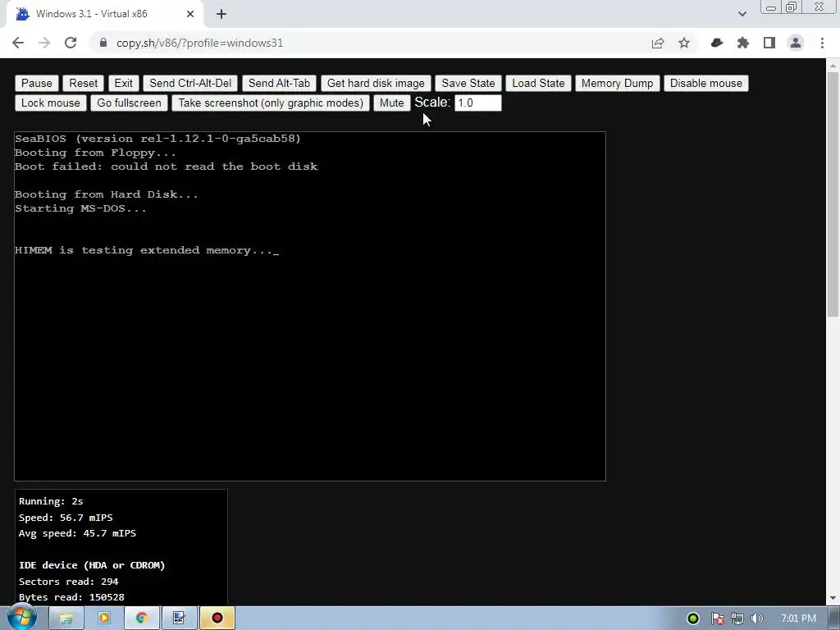The width and height of the screenshot is (840, 630).
Task: Click the page vertical scrollbar thumb
Action: (x=833, y=194)
